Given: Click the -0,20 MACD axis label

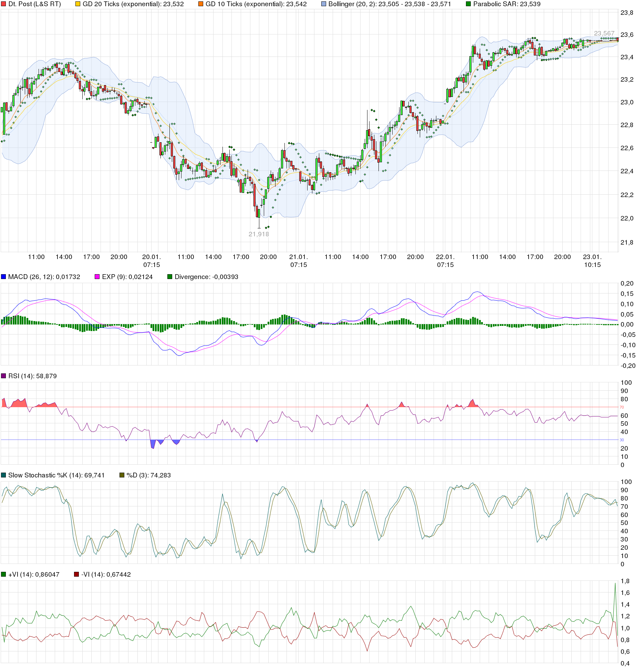Looking at the screenshot, I should click(628, 365).
